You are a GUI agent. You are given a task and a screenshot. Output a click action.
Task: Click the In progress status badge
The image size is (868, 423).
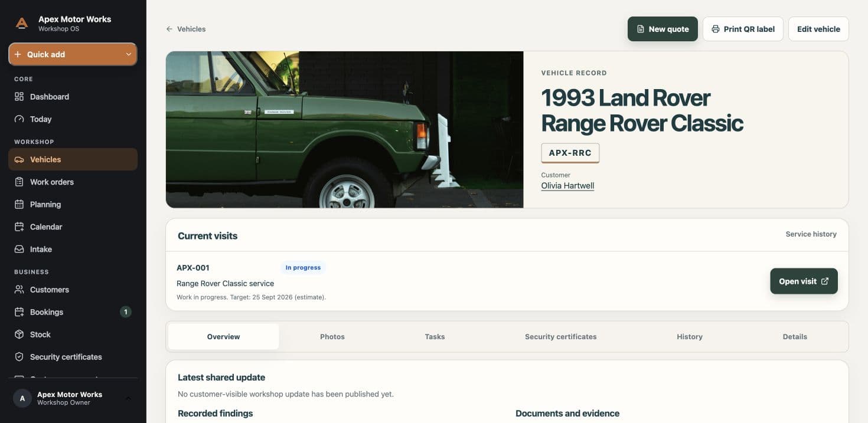pos(303,268)
